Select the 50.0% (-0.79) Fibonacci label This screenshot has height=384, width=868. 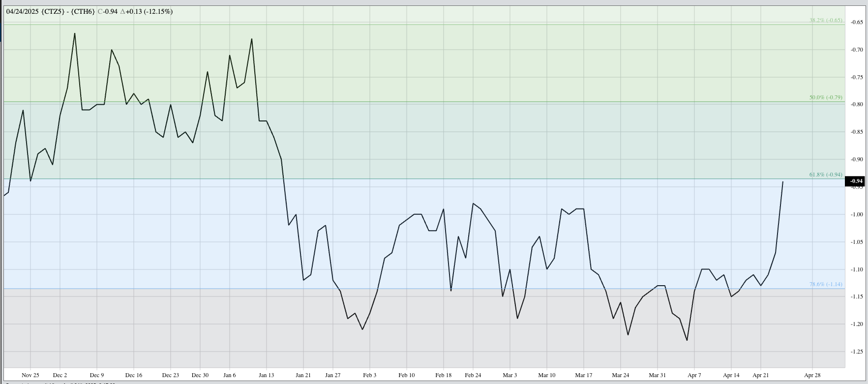825,98
